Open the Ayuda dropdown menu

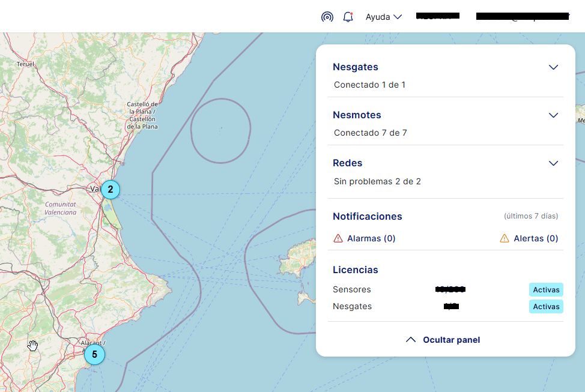click(383, 17)
